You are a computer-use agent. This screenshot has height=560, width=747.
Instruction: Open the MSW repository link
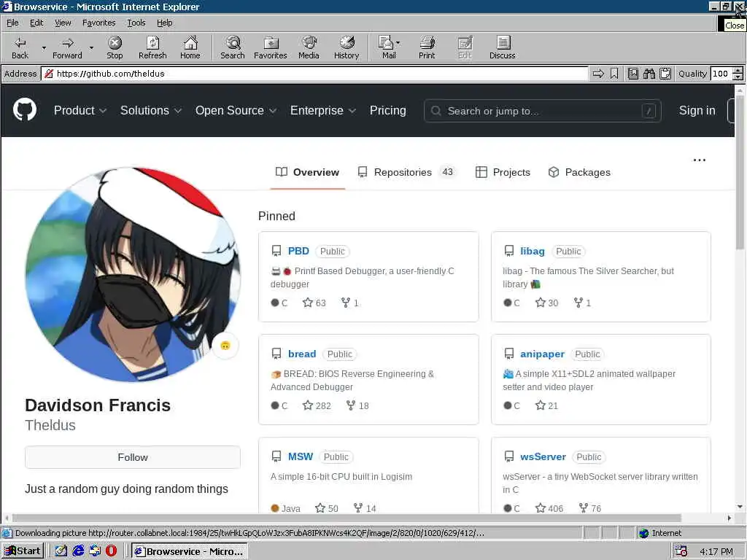point(300,456)
